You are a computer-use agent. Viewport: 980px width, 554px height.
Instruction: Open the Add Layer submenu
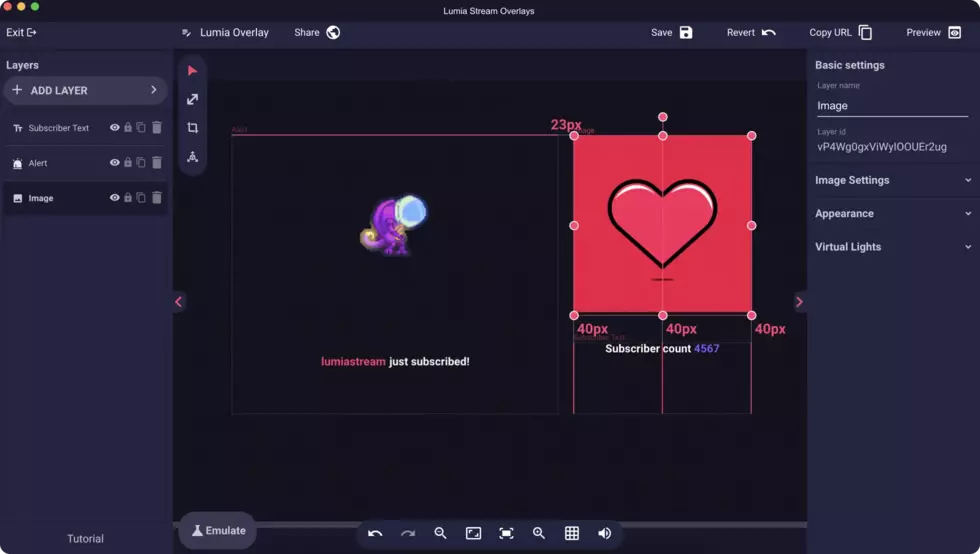pyautogui.click(x=85, y=90)
